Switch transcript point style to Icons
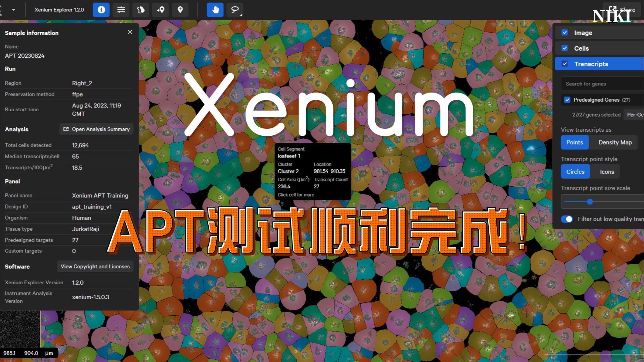 [x=607, y=172]
